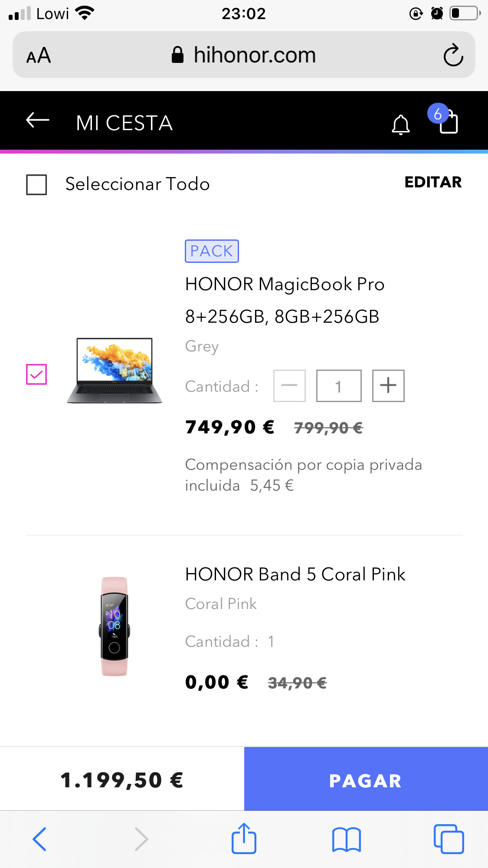Viewport: 488px width, 868px height.
Task: Tap the back arrow beside MI CESTA
Action: 38,120
